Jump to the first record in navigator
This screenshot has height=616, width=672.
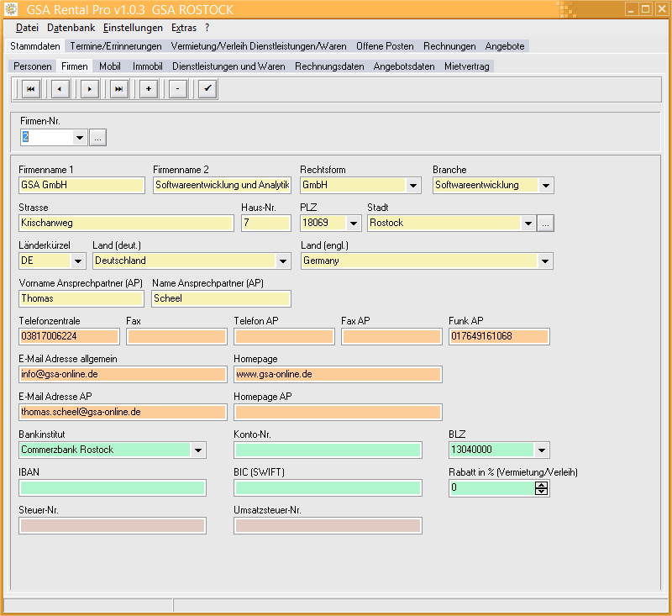[31, 89]
